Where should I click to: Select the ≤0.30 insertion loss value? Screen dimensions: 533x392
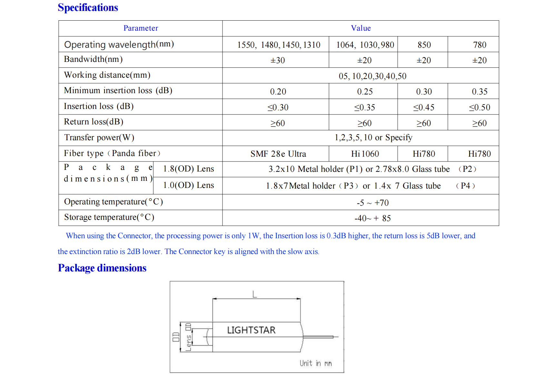pyautogui.click(x=278, y=107)
